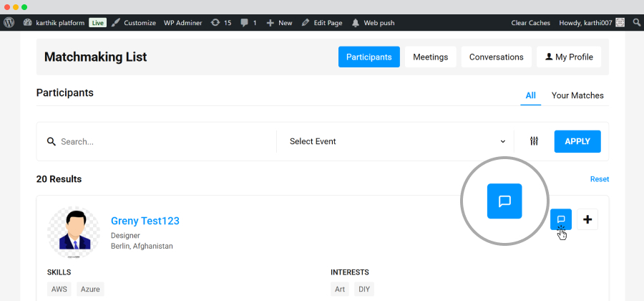The height and width of the screenshot is (301, 644).
Task: Open the admin bar search magnifier
Action: click(x=637, y=23)
